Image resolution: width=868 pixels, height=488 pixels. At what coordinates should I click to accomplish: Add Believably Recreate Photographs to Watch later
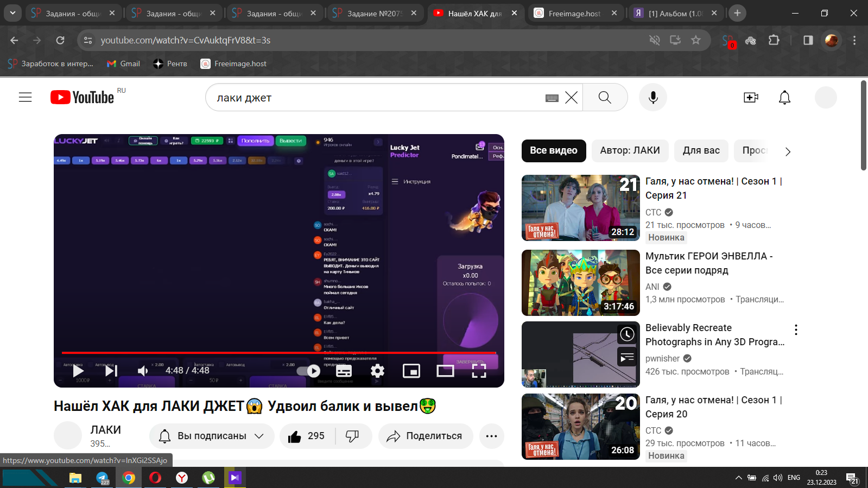[627, 334]
